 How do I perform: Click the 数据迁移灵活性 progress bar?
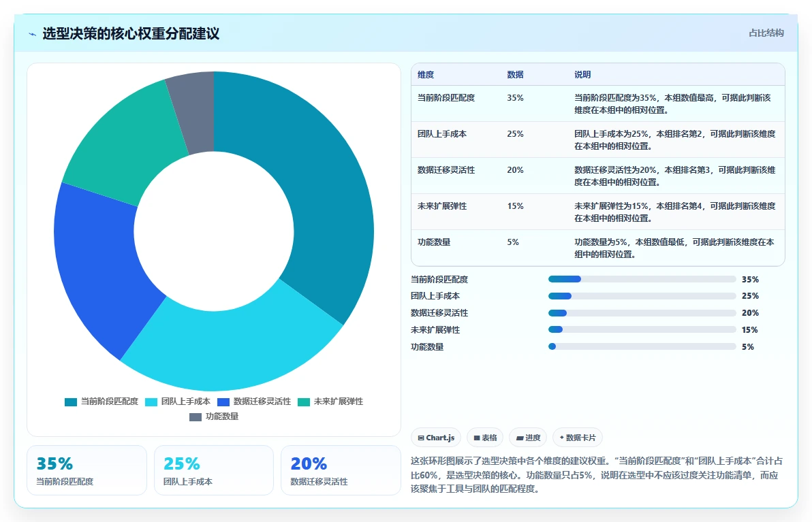point(642,313)
